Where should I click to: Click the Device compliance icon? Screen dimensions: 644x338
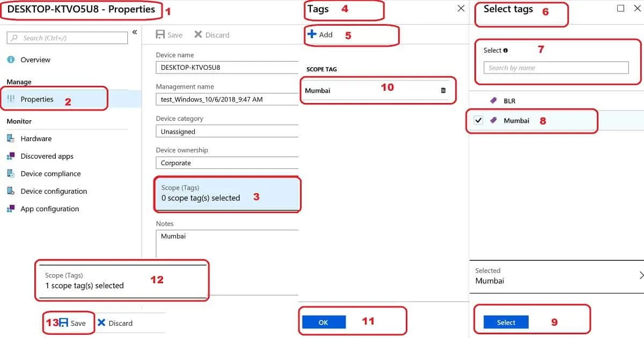(11, 174)
